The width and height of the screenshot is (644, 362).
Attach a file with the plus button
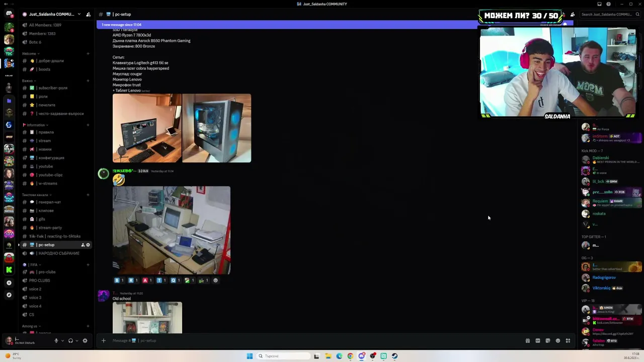pyautogui.click(x=104, y=340)
